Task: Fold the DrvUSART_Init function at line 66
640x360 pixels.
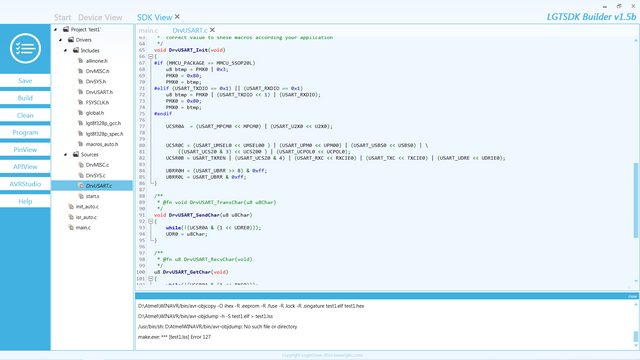Action: click(x=150, y=56)
